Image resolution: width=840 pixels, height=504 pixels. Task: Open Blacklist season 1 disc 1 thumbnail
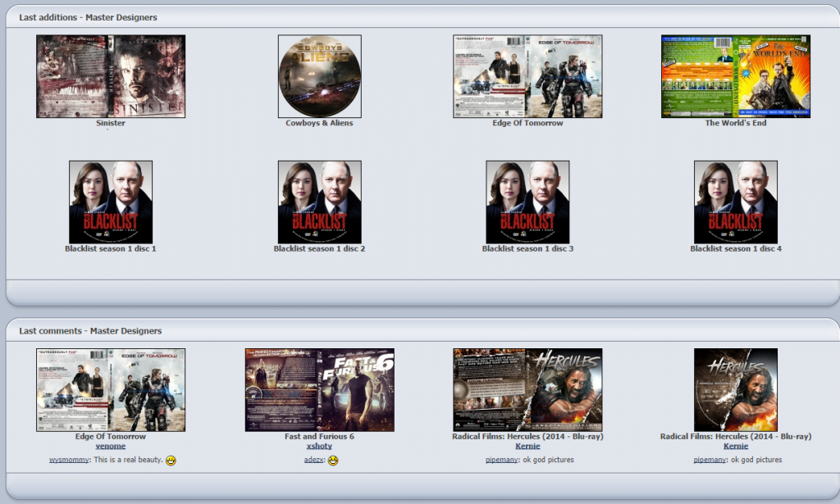pos(111,202)
